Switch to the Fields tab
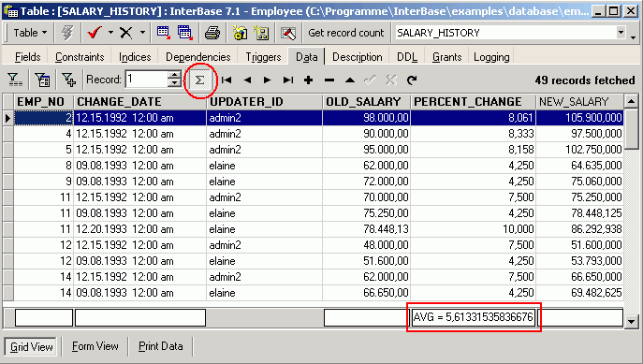Viewport: 643px width, 364px height. click(x=27, y=57)
